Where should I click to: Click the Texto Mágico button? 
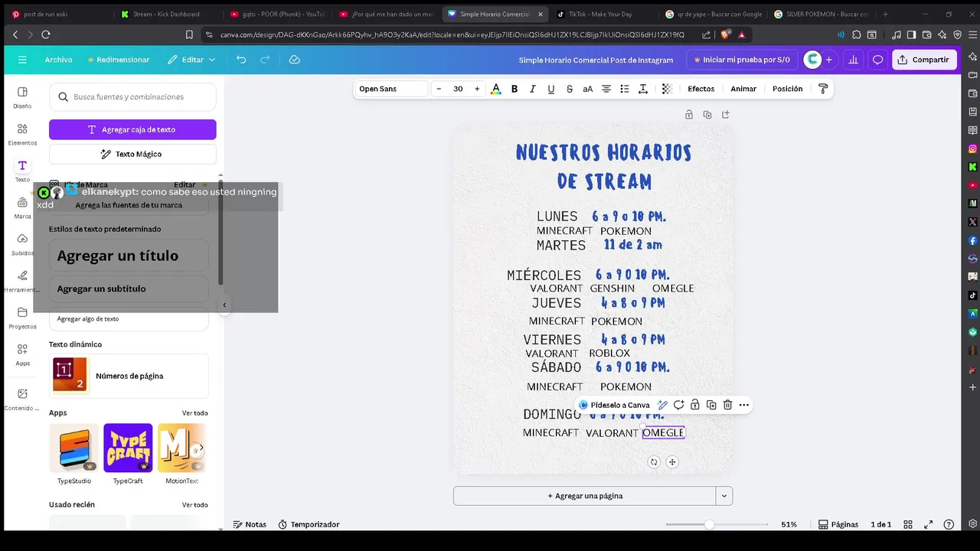click(132, 154)
